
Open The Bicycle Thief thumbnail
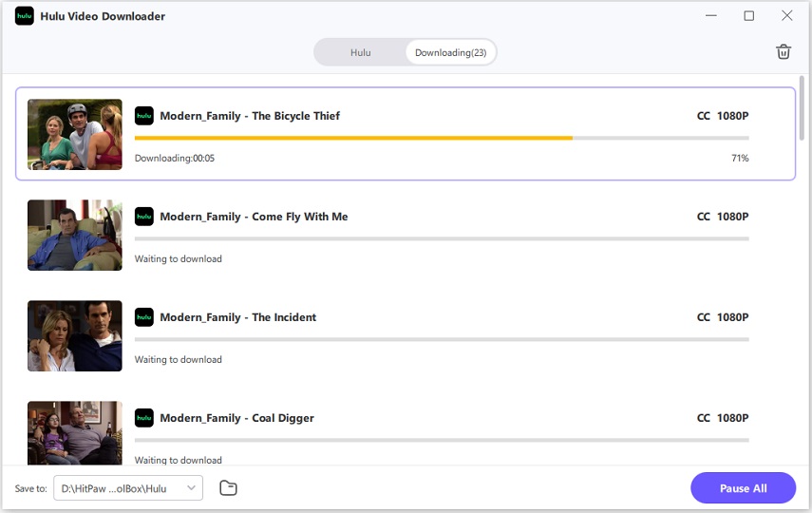click(75, 134)
